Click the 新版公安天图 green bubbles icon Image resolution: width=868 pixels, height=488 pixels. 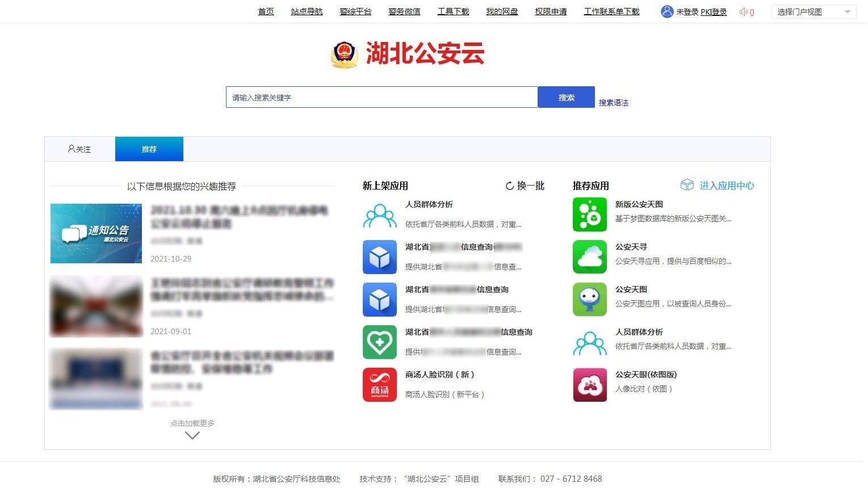click(x=589, y=214)
